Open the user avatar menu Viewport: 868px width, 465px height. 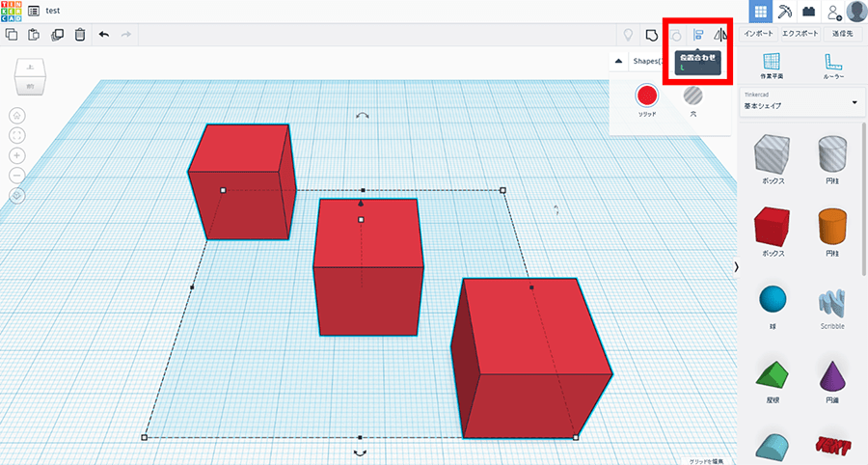point(857,11)
